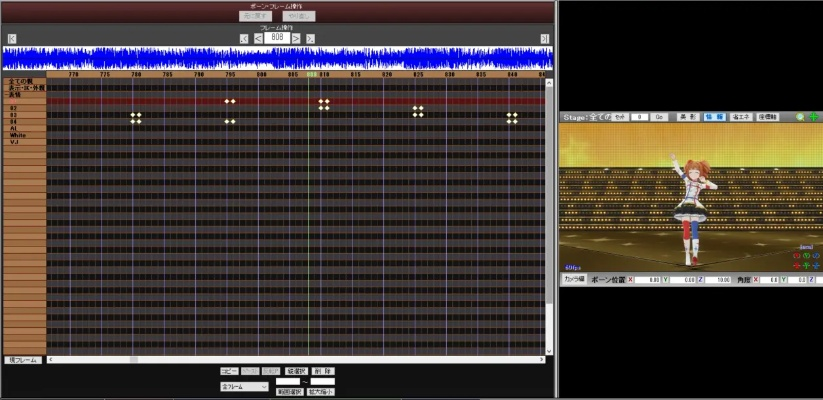Click the green move cross icon in viewport

pos(813,117)
